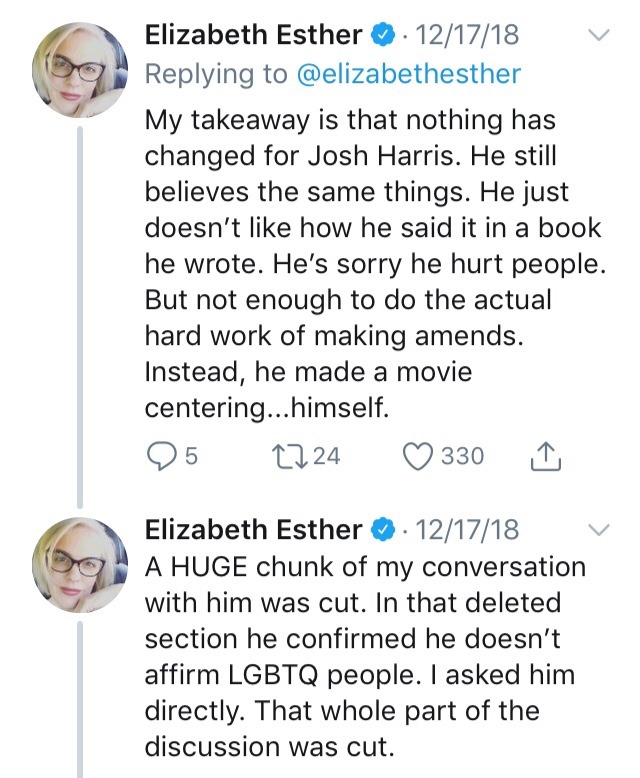Viewport: 640px width, 778px height.
Task: Click the 12/17/18 date on the first tweet
Action: [x=467, y=34]
